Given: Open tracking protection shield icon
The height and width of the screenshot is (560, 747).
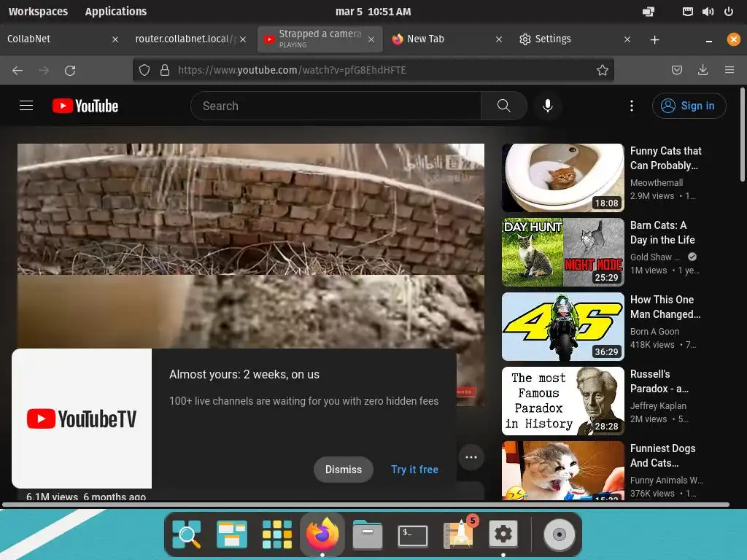Looking at the screenshot, I should click(144, 71).
